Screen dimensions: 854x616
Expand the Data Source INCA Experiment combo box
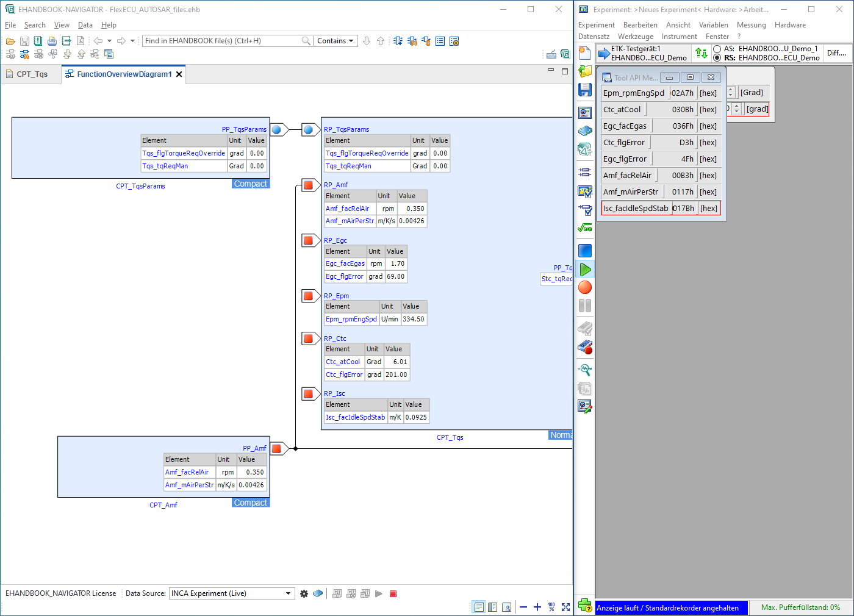(x=288, y=593)
